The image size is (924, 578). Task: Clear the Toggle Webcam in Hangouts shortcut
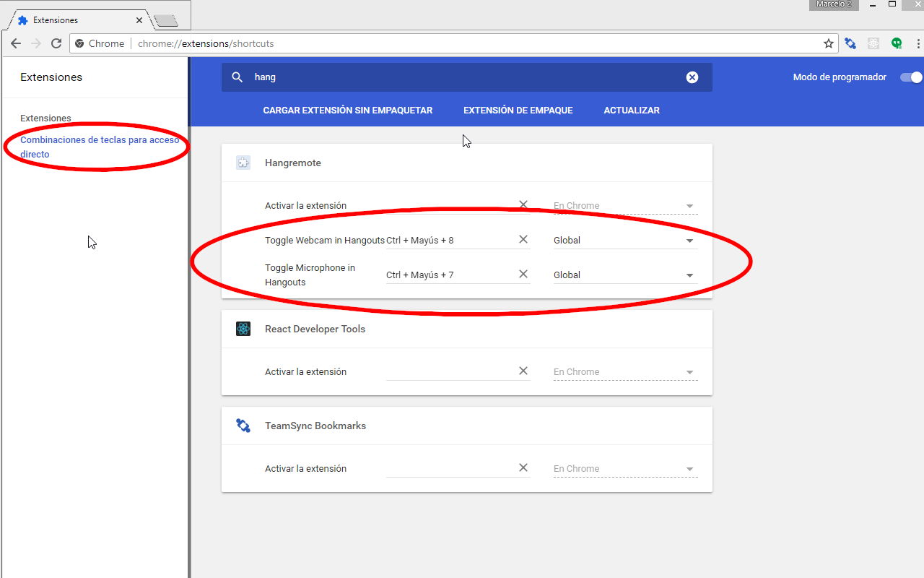(x=523, y=239)
